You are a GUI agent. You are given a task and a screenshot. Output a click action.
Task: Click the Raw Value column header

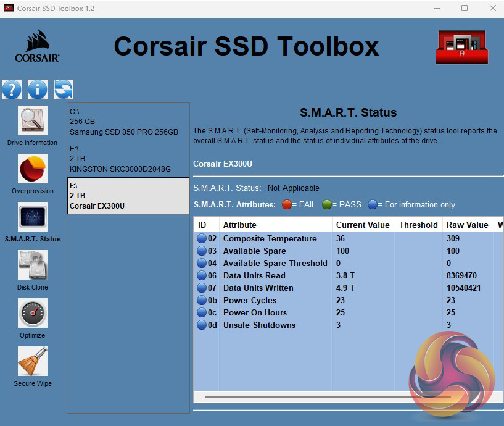468,225
